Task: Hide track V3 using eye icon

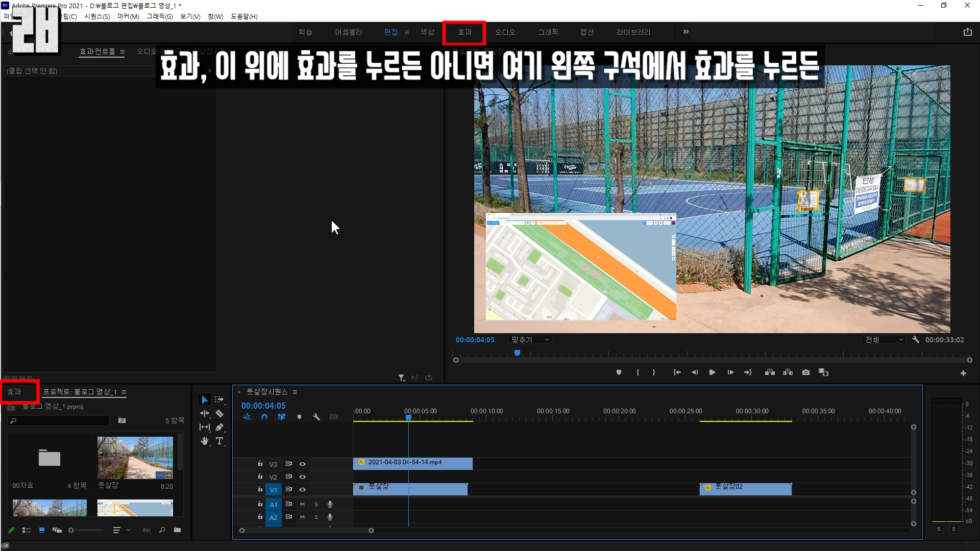Action: 302,464
